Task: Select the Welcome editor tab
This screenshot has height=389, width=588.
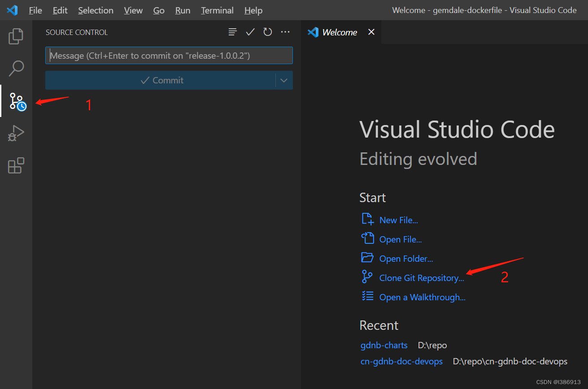Action: (339, 32)
